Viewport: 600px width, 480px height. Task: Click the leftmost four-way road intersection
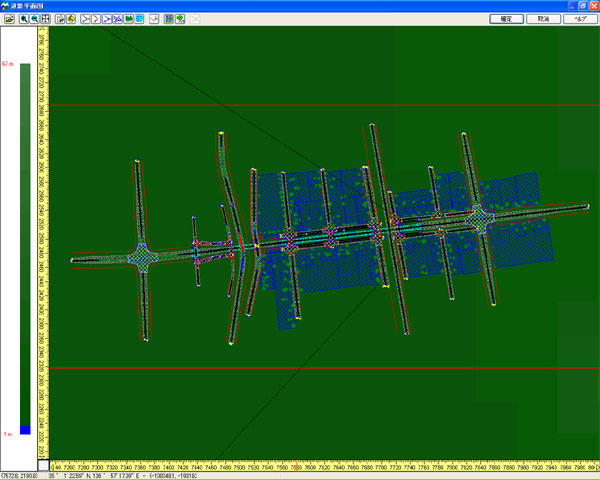[x=142, y=256]
